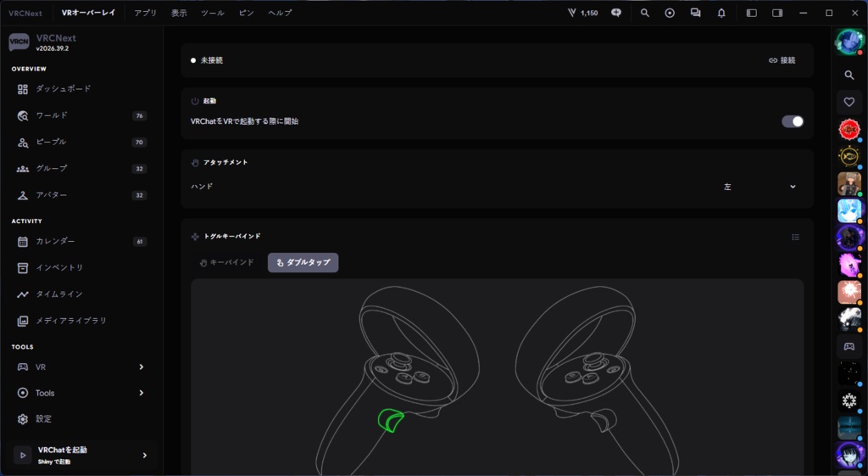Open the ヘルプ menu
The width and height of the screenshot is (868, 476).
click(280, 13)
